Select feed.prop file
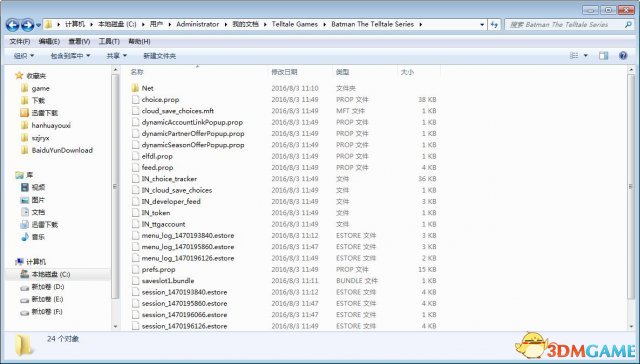Image resolution: width=640 pixels, height=364 pixels. (157, 167)
